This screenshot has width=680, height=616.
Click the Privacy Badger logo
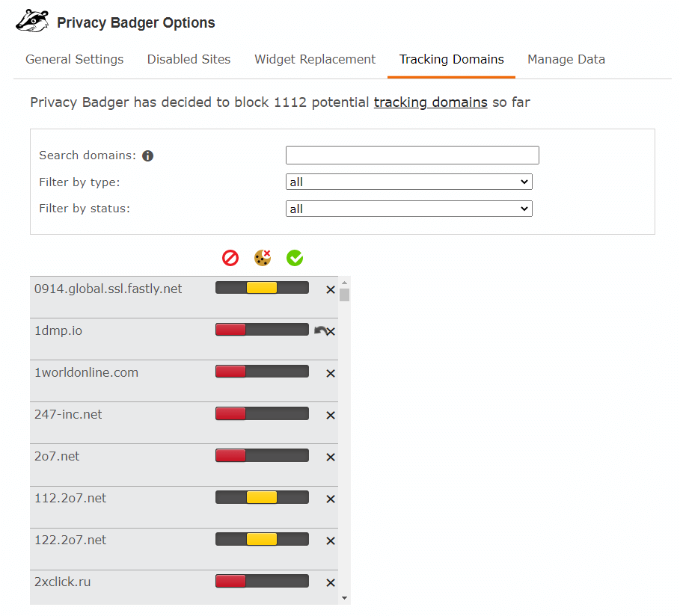(31, 20)
